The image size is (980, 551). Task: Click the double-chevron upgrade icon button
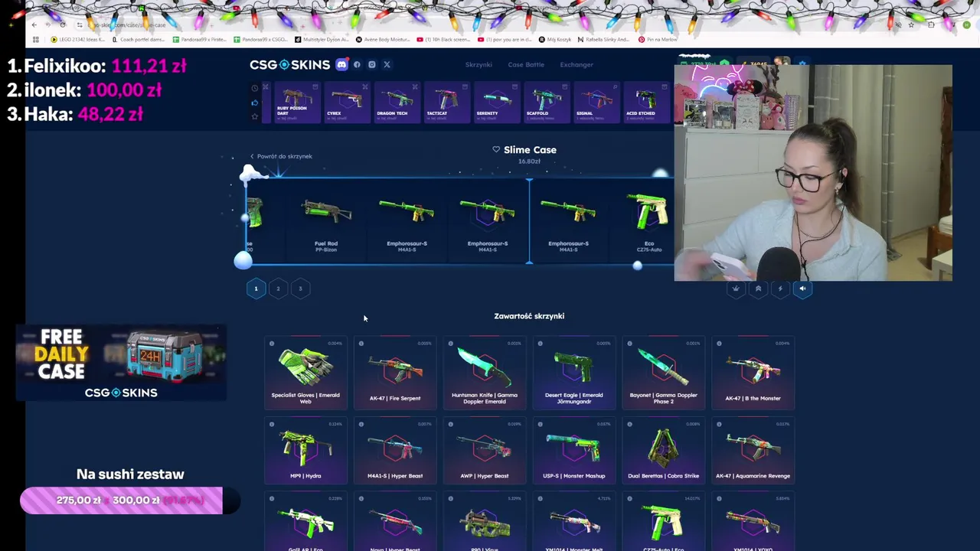[x=758, y=289]
